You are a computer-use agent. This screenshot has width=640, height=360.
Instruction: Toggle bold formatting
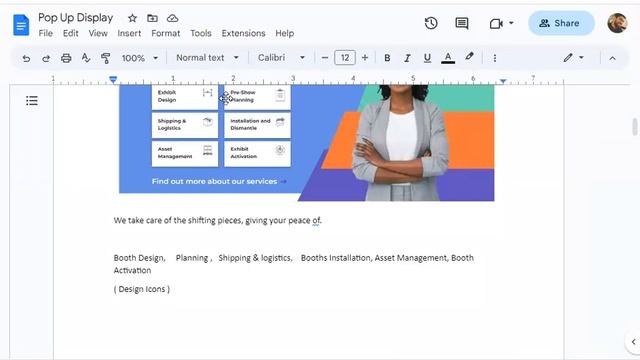pos(387,58)
